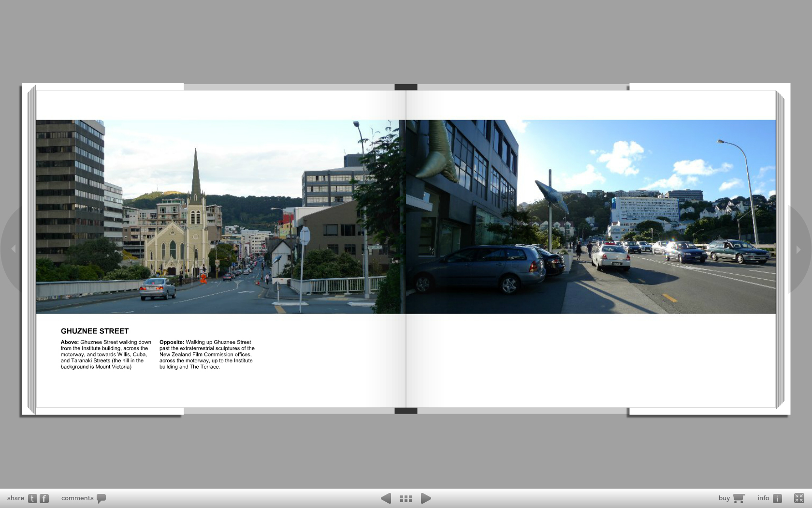Click the GHUZNEE STREET heading
Image resolution: width=812 pixels, height=508 pixels.
pos(95,331)
